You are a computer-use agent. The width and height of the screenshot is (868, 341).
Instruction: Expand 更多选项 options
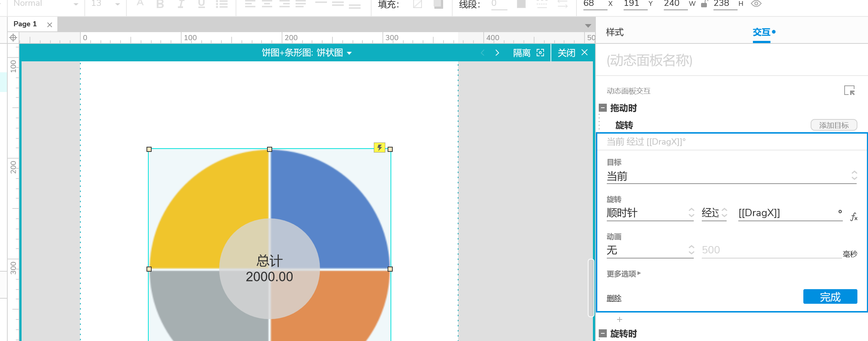click(x=624, y=273)
